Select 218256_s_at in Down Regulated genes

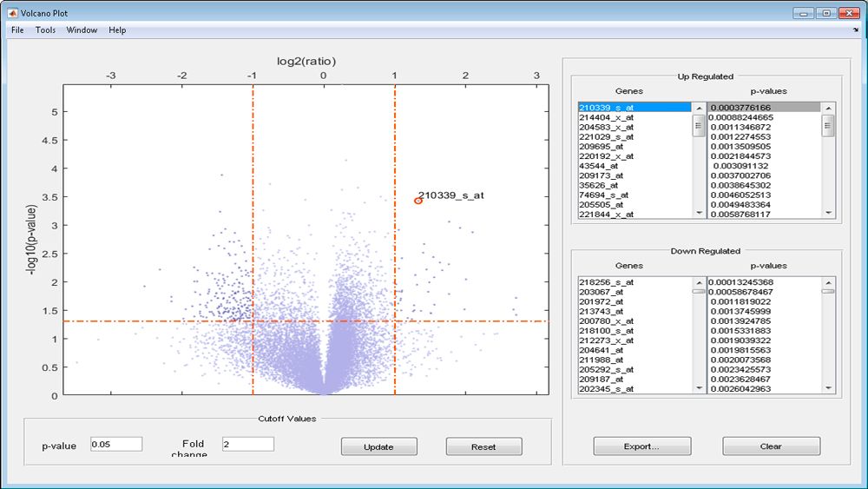pos(635,282)
